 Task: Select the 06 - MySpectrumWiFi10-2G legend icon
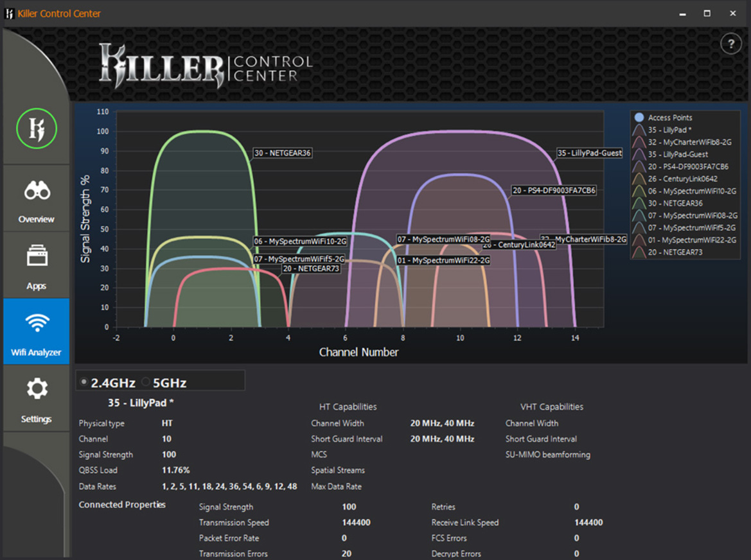click(x=639, y=191)
